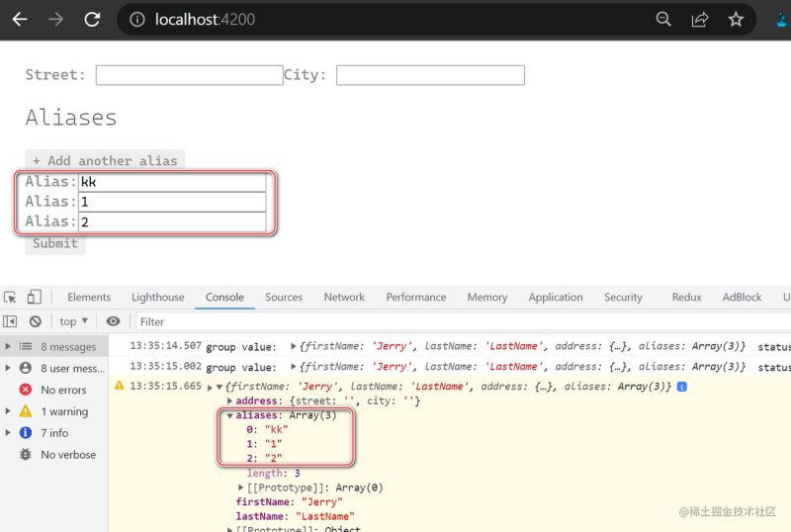
Task: Collapse the aliases Array(3) node
Action: coord(230,415)
